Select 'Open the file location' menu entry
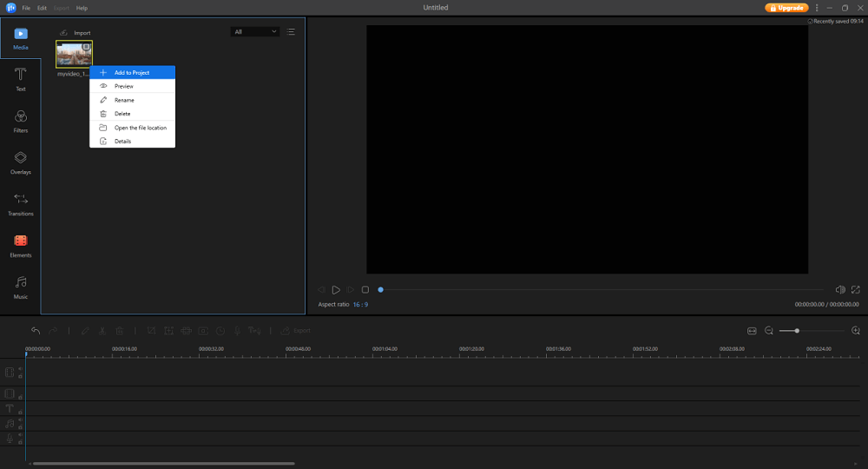The image size is (868, 469). [x=140, y=128]
